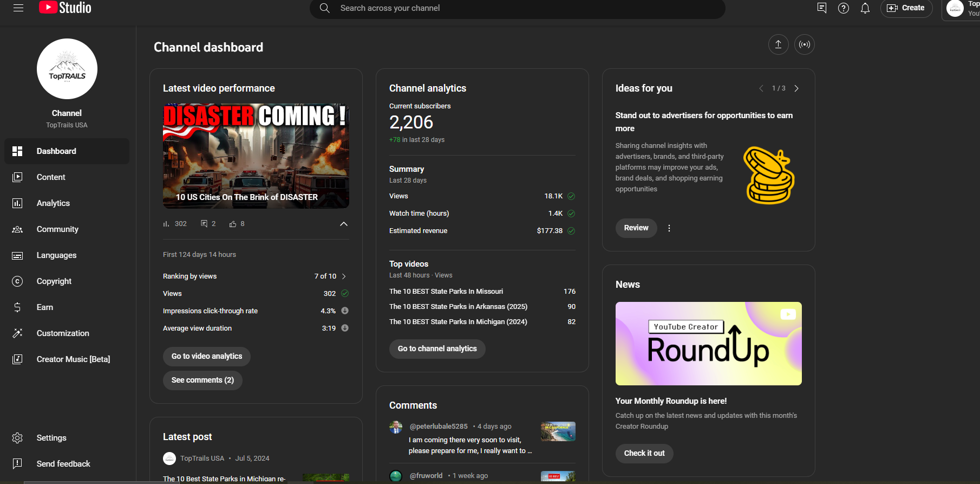Click green check icon next to Views 302
Image resolution: width=980 pixels, height=484 pixels.
coord(345,294)
